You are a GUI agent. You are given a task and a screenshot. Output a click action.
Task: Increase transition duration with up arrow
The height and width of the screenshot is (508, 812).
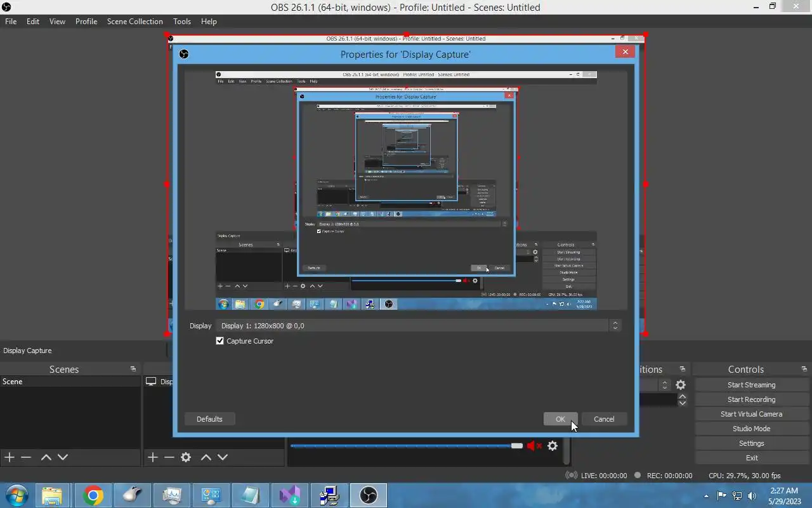683,397
